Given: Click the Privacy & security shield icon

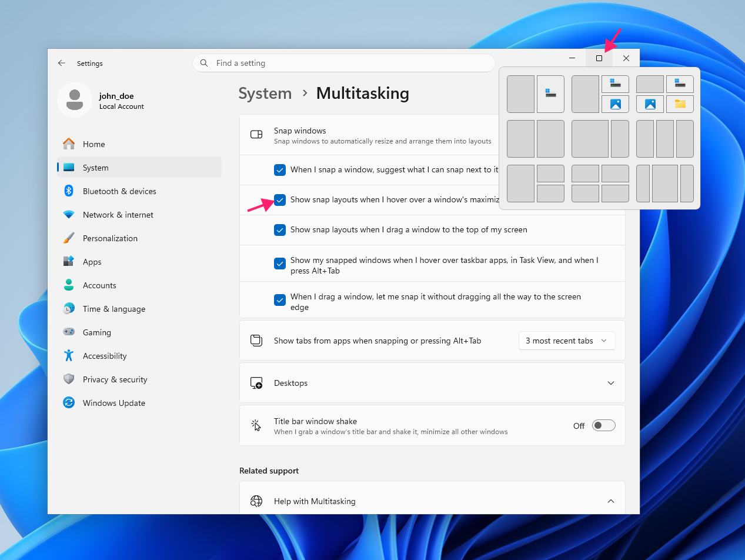Looking at the screenshot, I should [x=69, y=379].
